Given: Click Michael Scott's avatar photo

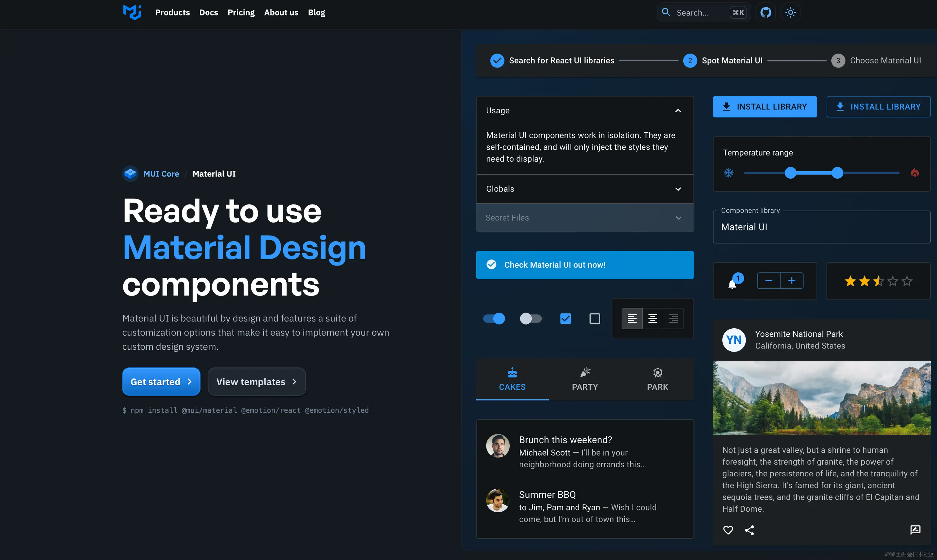Looking at the screenshot, I should 498,445.
